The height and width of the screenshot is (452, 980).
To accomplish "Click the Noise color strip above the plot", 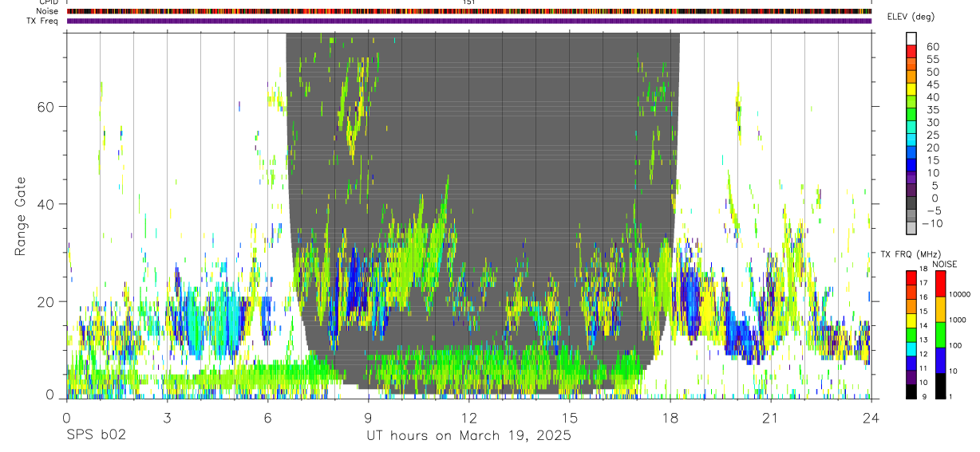I will tap(468, 11).
